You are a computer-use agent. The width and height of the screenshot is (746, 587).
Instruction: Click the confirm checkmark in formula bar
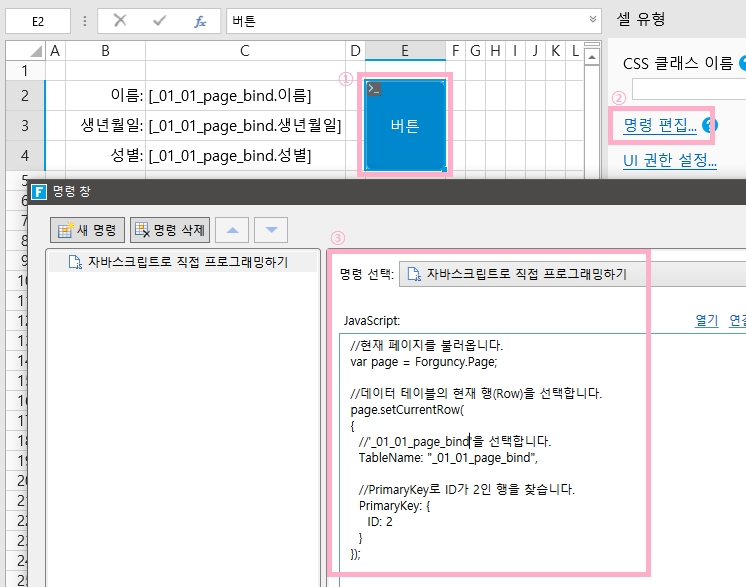(x=159, y=21)
